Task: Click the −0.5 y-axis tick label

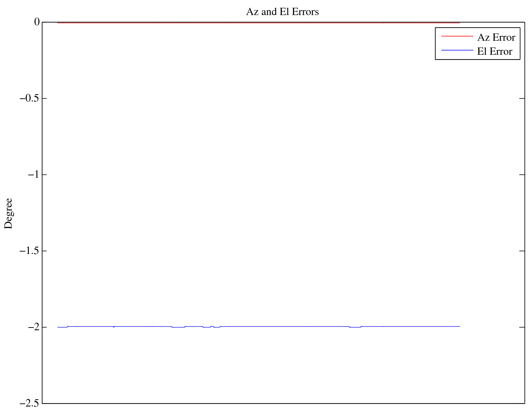Action: 30,99
